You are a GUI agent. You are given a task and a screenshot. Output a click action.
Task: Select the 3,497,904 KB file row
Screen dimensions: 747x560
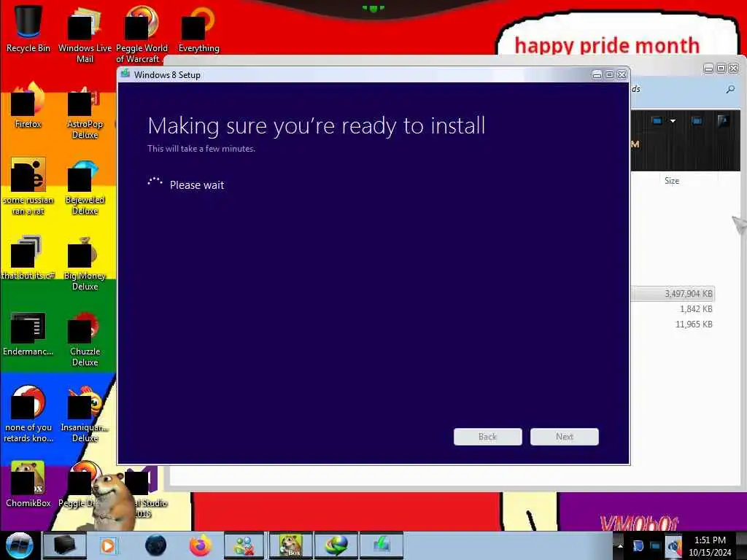(673, 294)
